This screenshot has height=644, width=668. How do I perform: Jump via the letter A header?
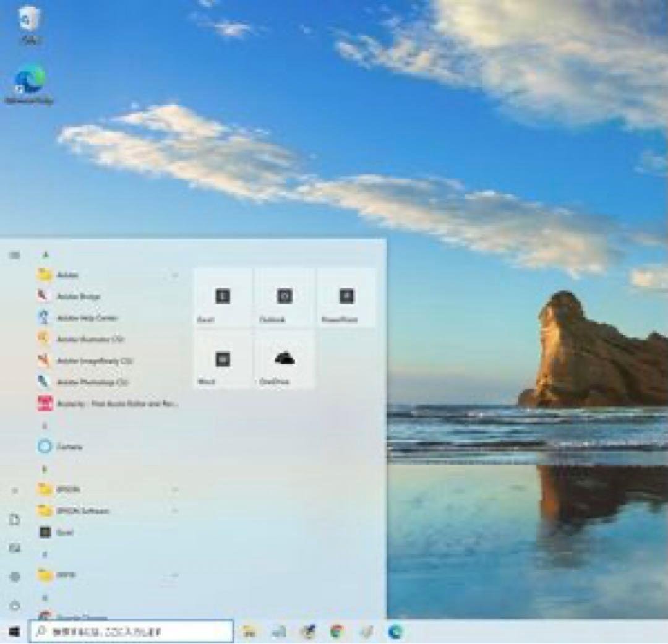coord(46,255)
